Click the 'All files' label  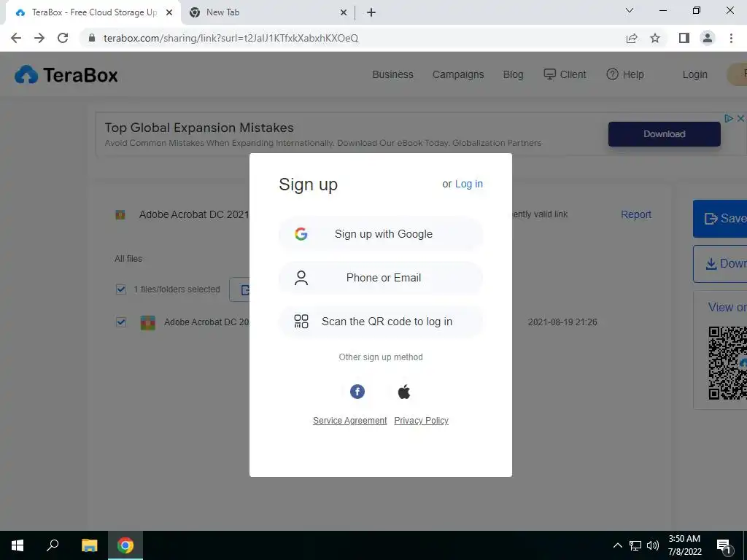[128, 259]
